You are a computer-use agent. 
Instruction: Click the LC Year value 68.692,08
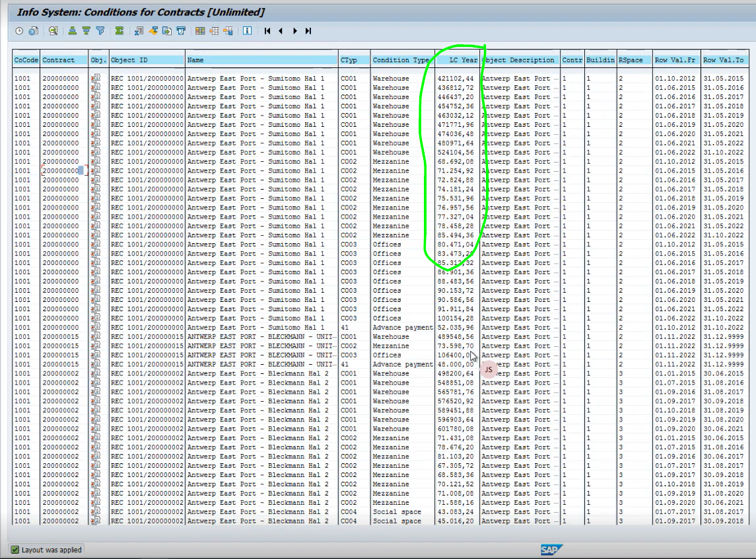456,161
